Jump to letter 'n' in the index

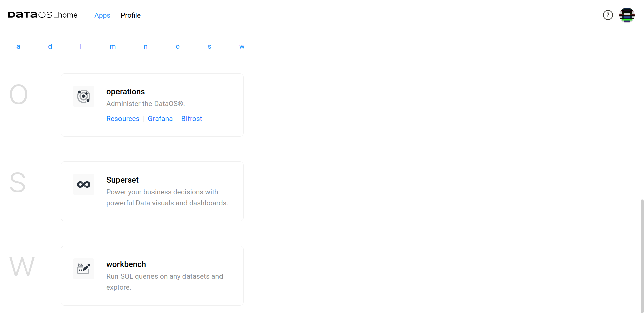(146, 47)
